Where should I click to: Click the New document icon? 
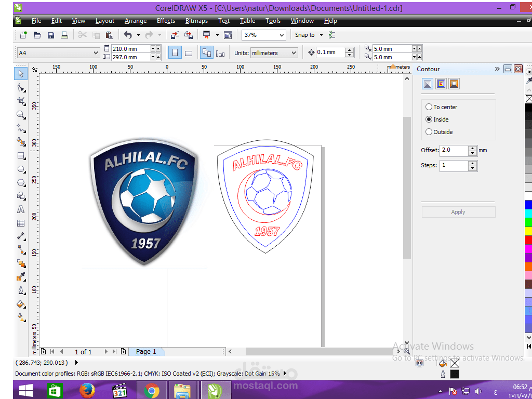(x=23, y=35)
